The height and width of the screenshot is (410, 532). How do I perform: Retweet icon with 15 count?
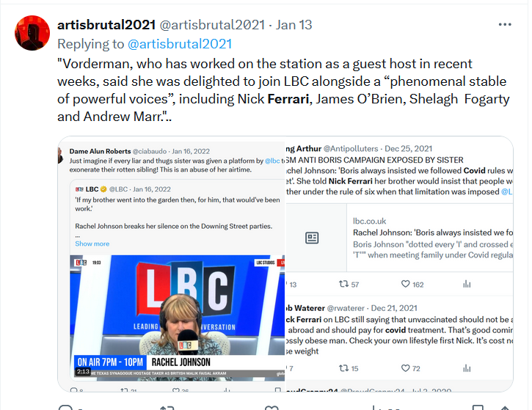343,368
